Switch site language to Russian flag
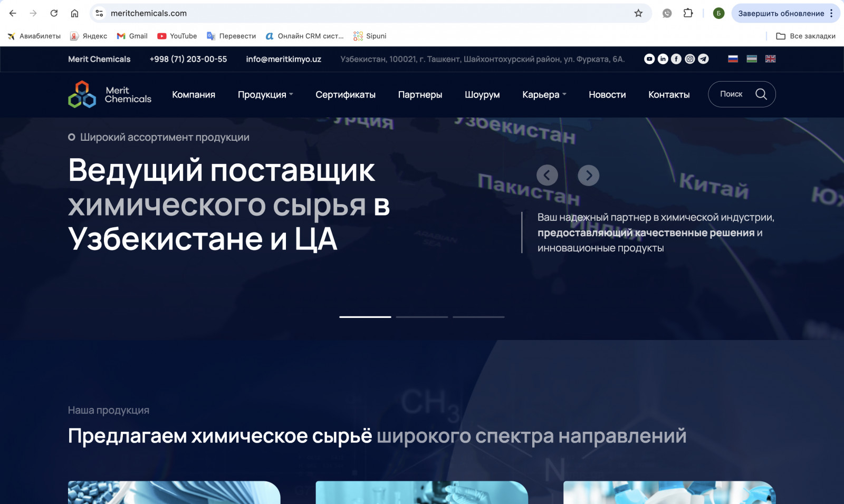Screen dimensions: 844x504 (x=733, y=59)
